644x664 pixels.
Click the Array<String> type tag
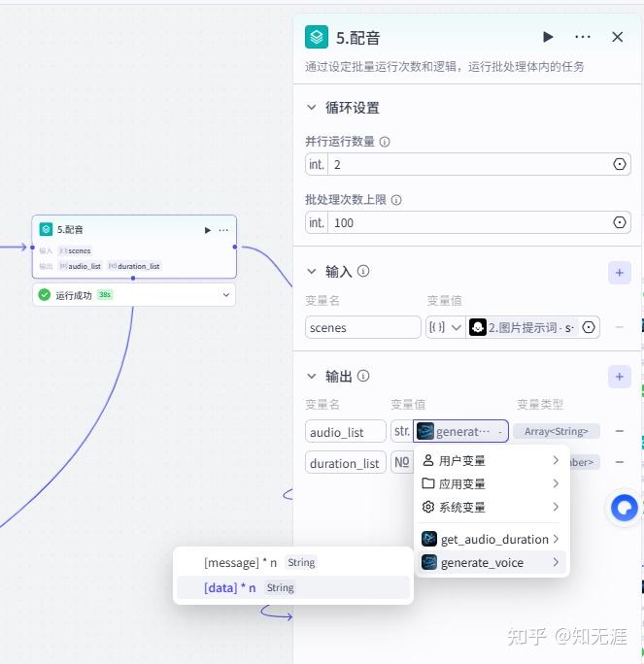pyautogui.click(x=557, y=432)
